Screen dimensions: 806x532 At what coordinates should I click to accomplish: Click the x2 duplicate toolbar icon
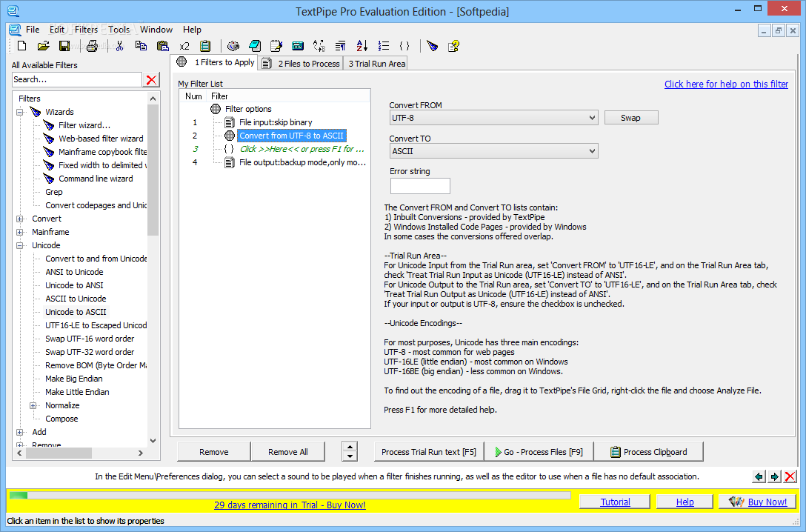click(x=184, y=46)
